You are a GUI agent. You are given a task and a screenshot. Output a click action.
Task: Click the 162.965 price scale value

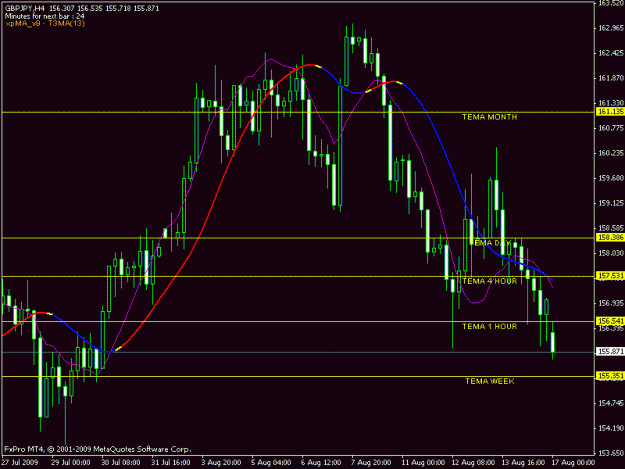tap(611, 28)
